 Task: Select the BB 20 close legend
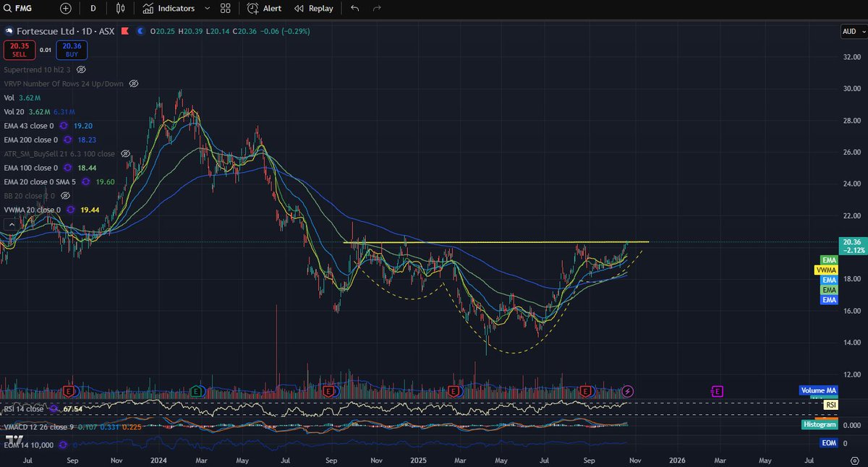[x=30, y=196]
